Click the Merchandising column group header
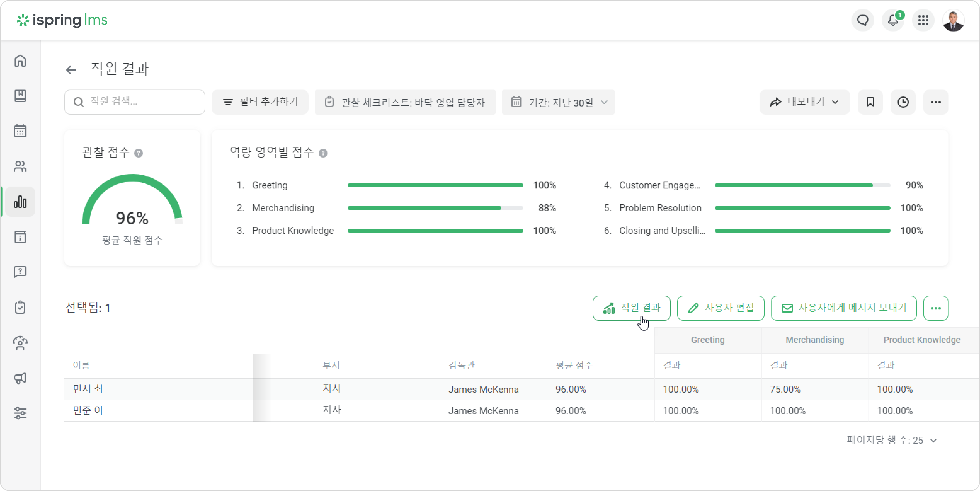Screen dimensions: 980x491 point(815,340)
